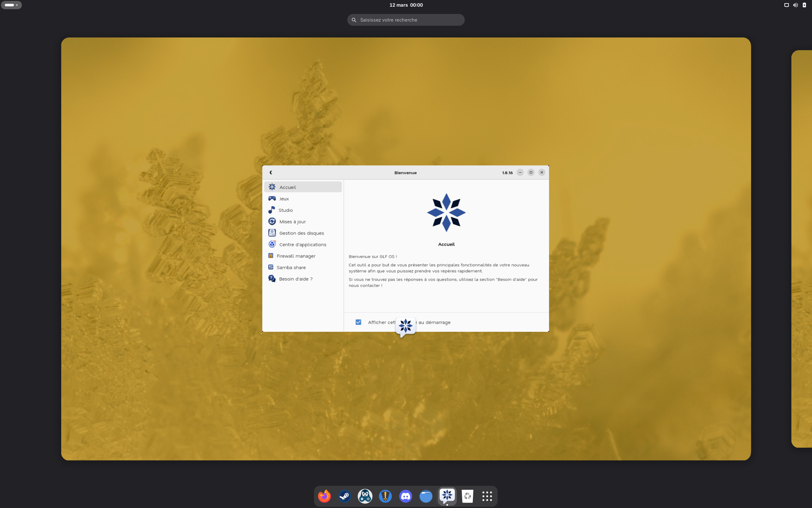Open the blue file manager dock icon
This screenshot has height=508, width=812.
coord(426,496)
